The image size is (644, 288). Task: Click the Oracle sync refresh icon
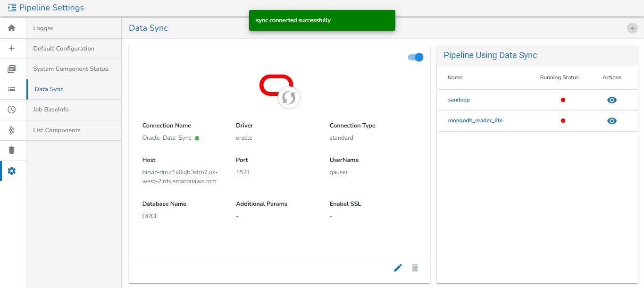(289, 98)
